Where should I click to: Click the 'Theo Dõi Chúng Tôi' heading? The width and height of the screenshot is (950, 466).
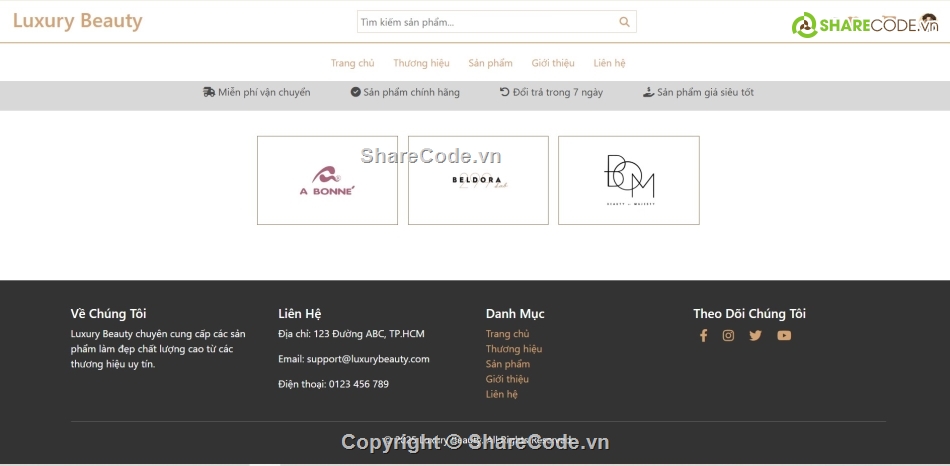749,314
